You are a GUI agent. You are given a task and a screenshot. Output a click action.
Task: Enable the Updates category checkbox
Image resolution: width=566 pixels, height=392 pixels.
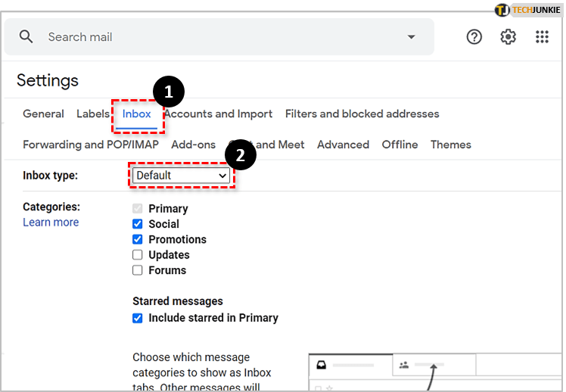point(138,255)
